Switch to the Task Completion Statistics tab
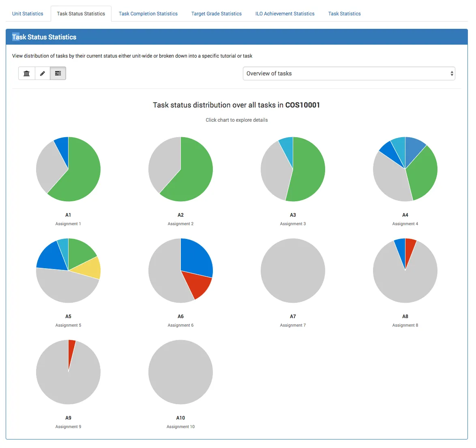The height and width of the screenshot is (448, 476). tap(148, 13)
